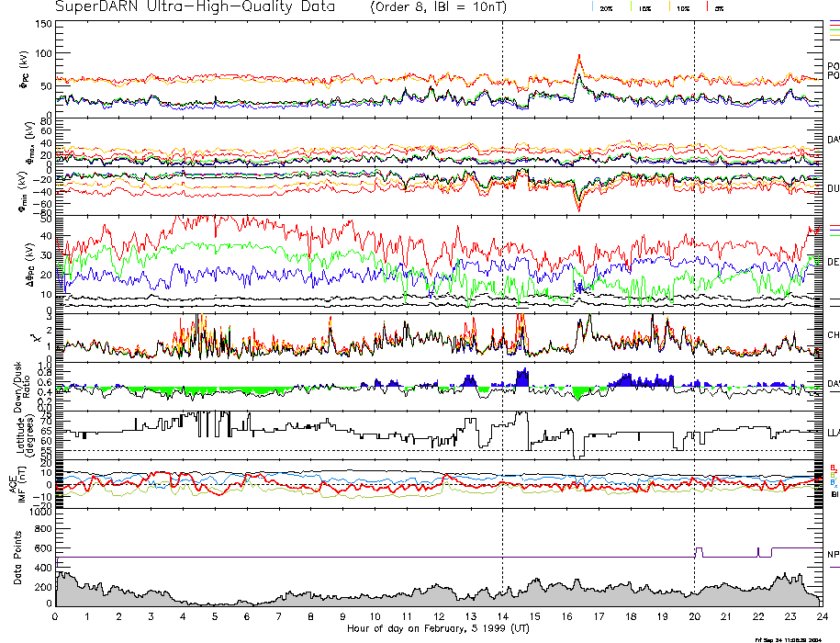Click the hour 12 tick label on x-axis

[439, 616]
